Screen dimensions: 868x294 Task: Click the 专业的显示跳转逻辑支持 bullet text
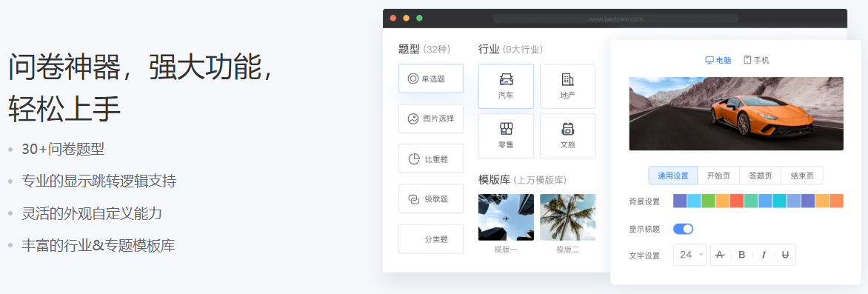pyautogui.click(x=99, y=181)
